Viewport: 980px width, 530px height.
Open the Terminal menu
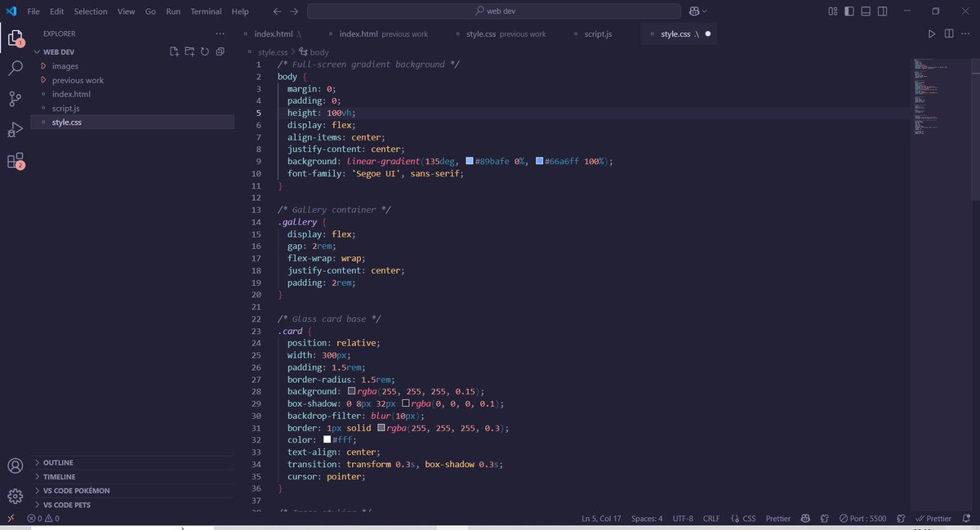tap(206, 11)
